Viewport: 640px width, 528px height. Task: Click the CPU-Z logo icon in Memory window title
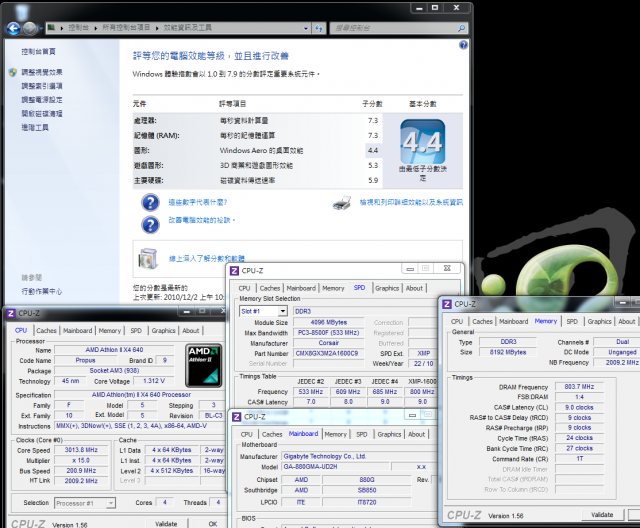pos(447,304)
